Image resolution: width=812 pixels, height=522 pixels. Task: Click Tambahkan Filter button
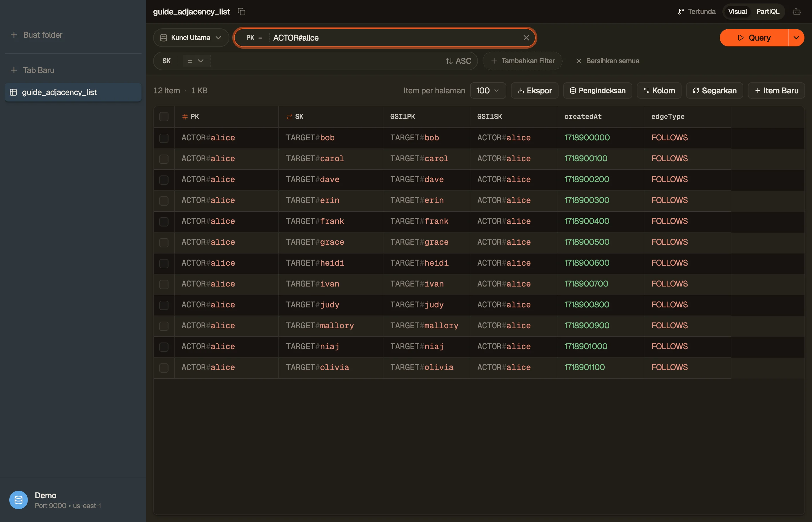pyautogui.click(x=522, y=61)
